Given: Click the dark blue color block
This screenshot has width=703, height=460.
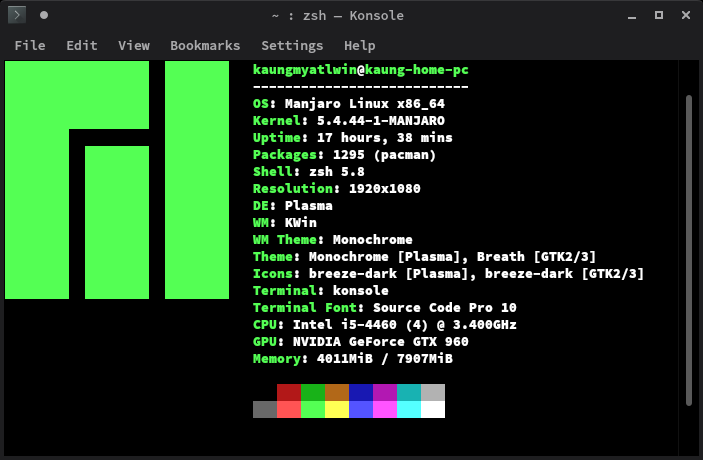Looking at the screenshot, I should click(361, 392).
